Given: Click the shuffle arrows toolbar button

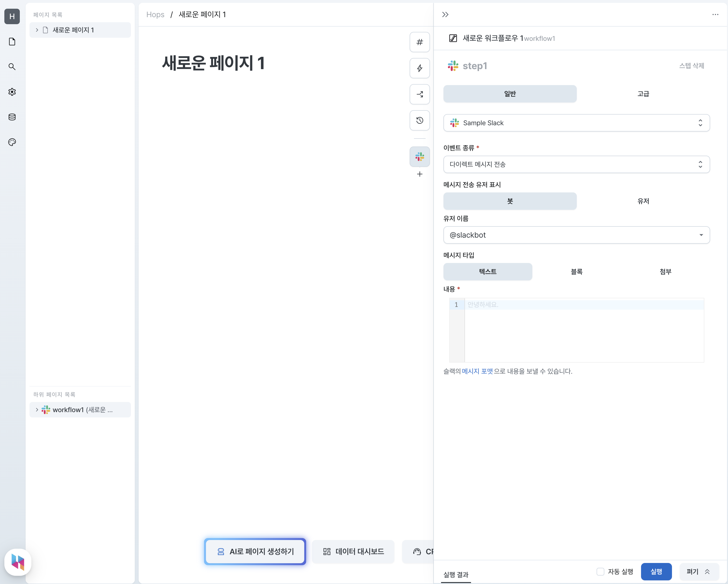Looking at the screenshot, I should click(420, 94).
